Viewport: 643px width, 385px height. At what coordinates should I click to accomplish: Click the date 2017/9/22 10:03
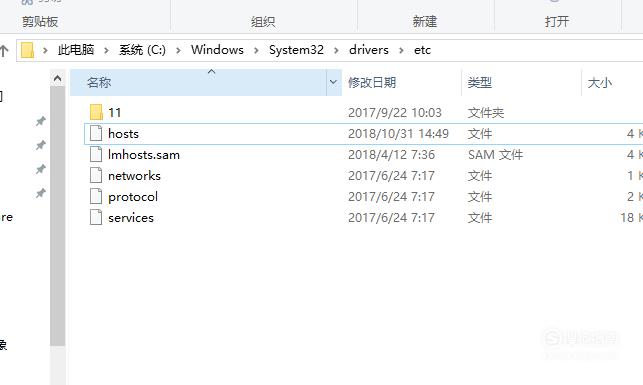pos(395,112)
